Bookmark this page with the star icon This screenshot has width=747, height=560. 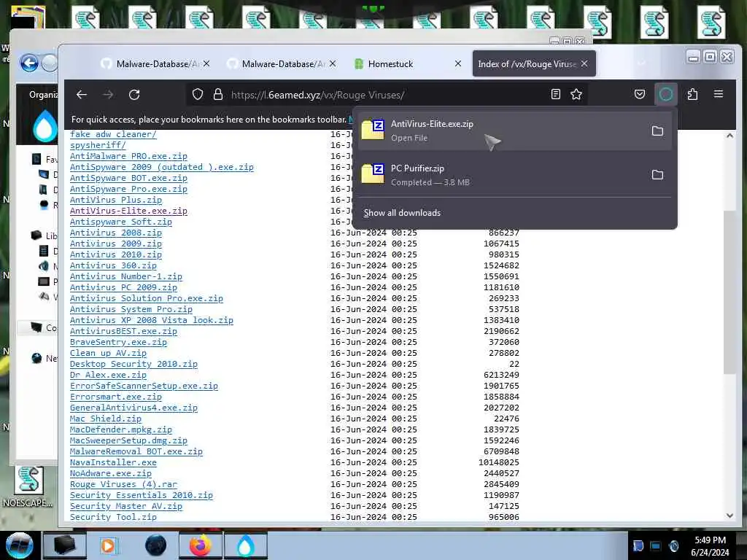click(x=576, y=94)
